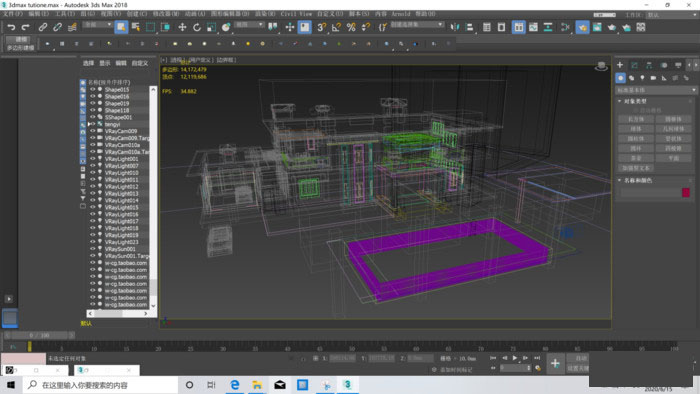Click the Cylinder (圆柱体) primitive button
700x394 pixels.
point(636,139)
